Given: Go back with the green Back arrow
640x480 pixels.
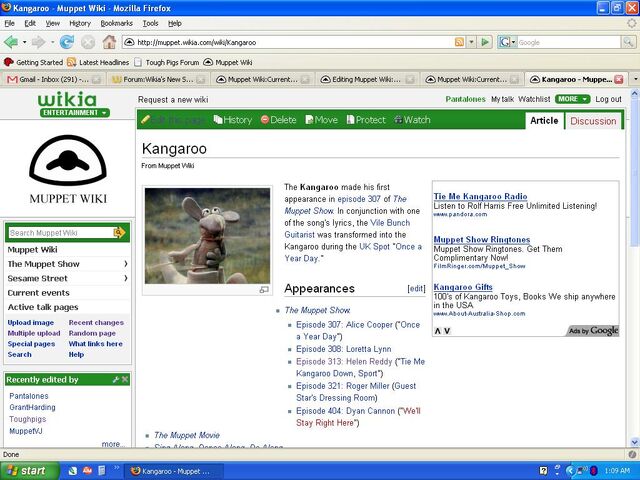Looking at the screenshot, I should click(11, 42).
